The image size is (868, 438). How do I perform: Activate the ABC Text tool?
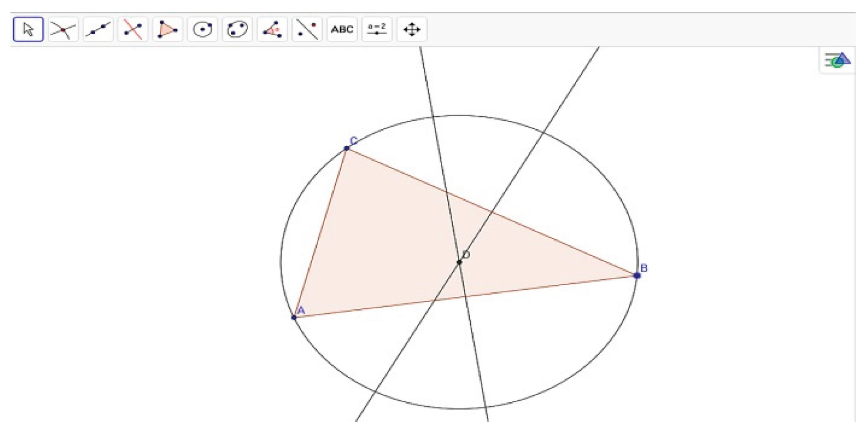[x=342, y=30]
